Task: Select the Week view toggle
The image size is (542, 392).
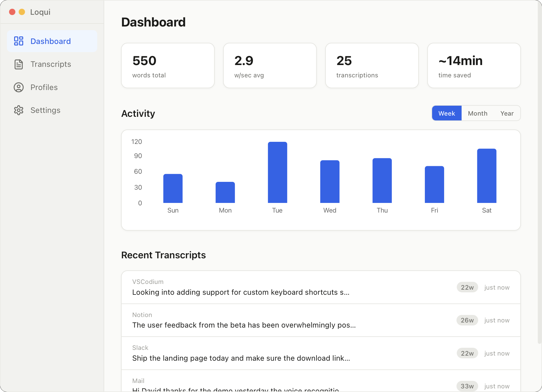Action: (x=447, y=113)
